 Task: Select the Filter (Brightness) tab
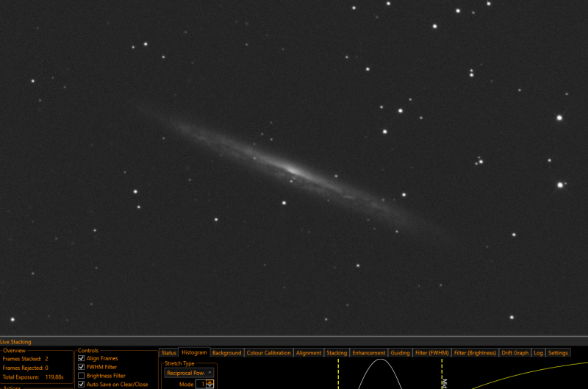475,353
